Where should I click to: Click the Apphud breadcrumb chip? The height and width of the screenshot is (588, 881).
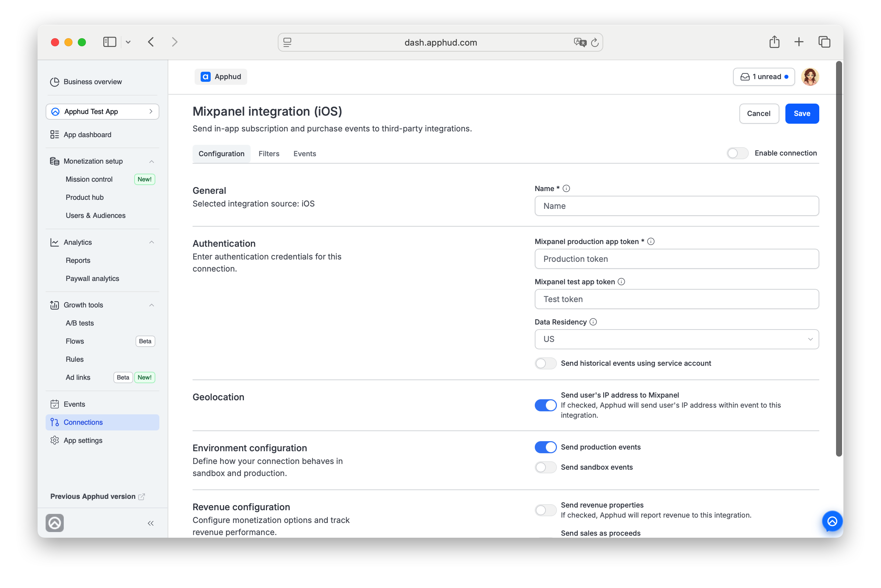pos(221,77)
